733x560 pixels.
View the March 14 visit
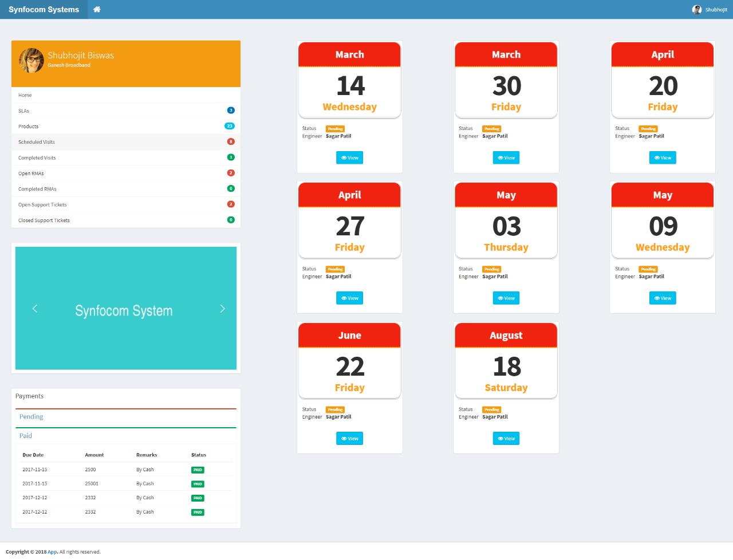pyautogui.click(x=349, y=157)
